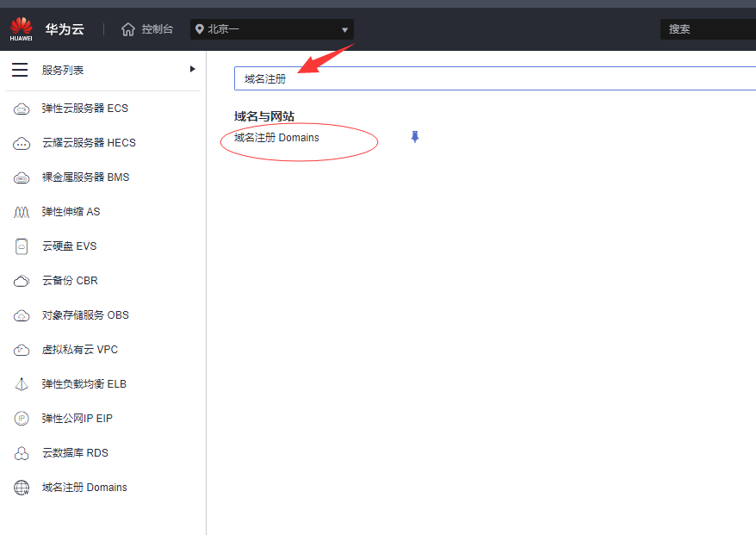Screen dimensions: 756x535
Task: Click the OBS object storage icon
Action: 22,315
